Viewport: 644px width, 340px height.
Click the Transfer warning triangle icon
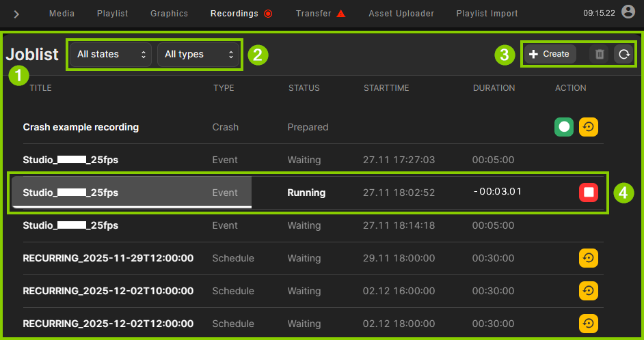click(x=341, y=14)
